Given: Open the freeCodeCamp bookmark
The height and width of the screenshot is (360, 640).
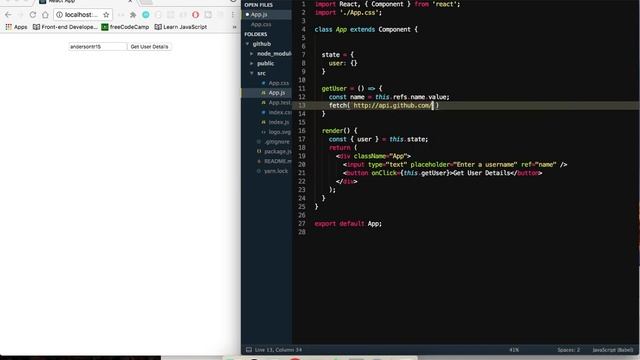Looking at the screenshot, I should click(125, 27).
